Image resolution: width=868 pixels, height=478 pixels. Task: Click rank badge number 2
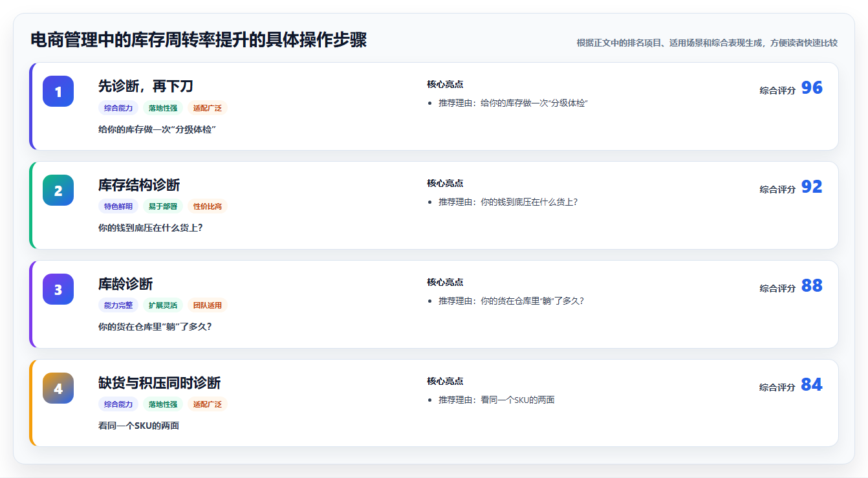[x=58, y=190]
